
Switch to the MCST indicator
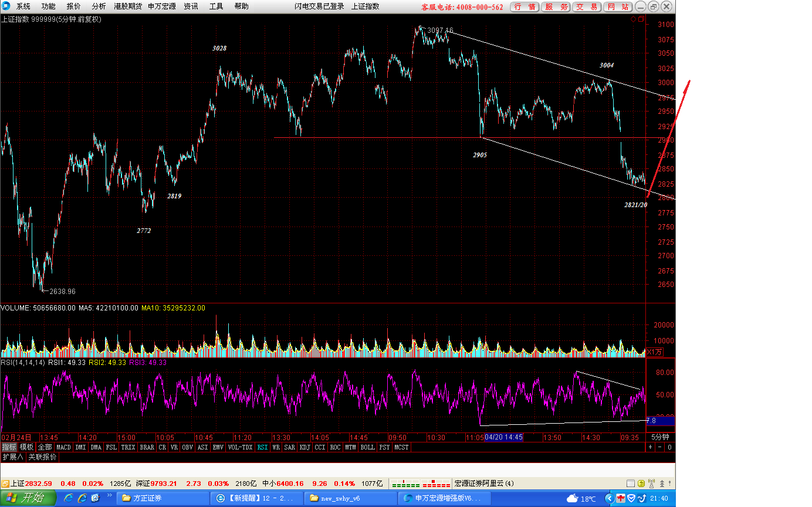401,447
